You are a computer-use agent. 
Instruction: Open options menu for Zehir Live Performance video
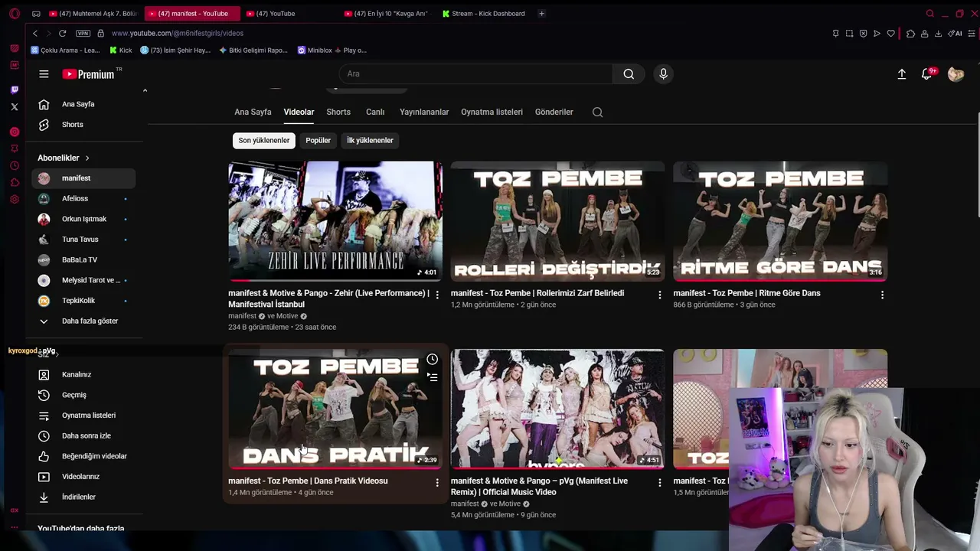437,295
